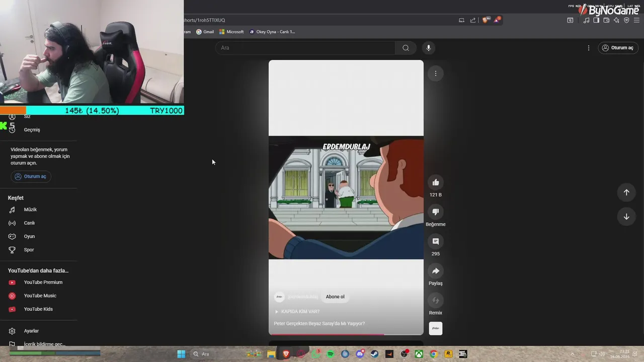Open Gmail bookmark in bookmarks bar
This screenshot has width=644, height=362.
205,32
